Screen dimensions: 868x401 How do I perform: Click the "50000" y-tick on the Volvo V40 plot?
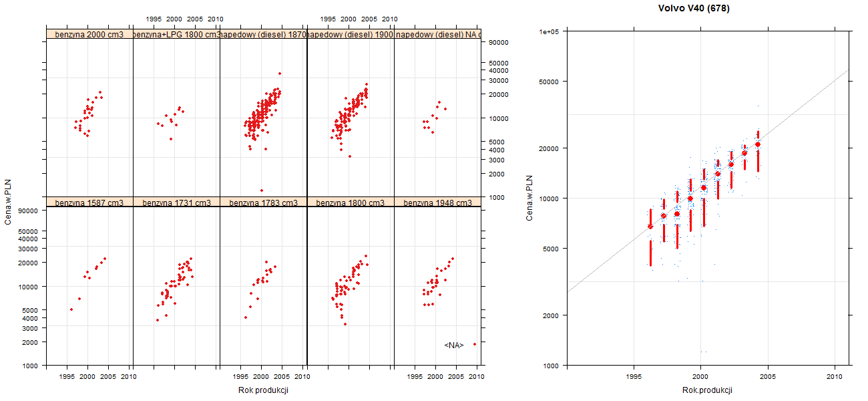[550, 82]
